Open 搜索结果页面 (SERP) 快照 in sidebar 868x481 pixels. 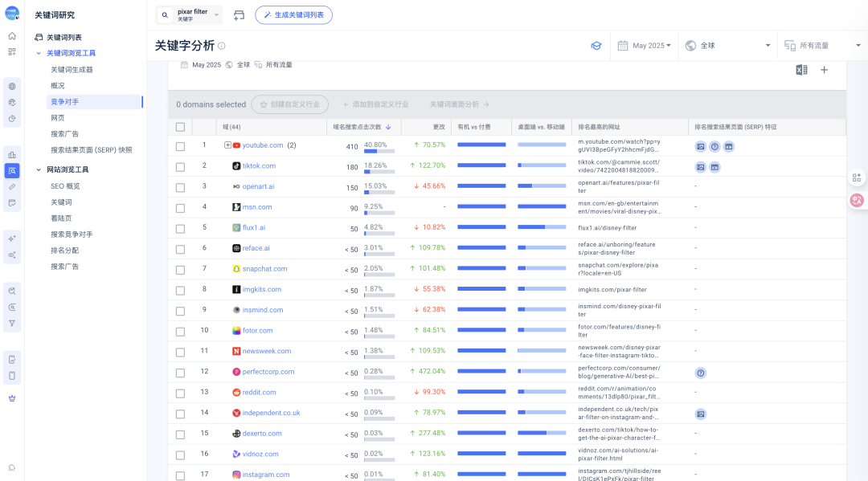[92, 150]
